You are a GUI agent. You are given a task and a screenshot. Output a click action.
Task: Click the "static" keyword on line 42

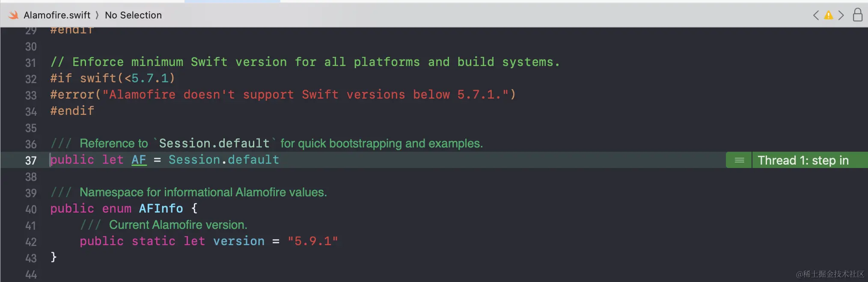point(153,241)
